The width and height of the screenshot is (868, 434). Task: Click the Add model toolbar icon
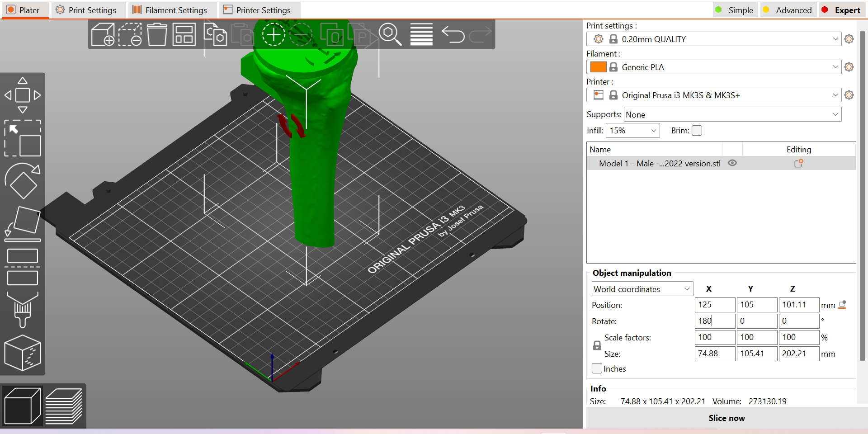tap(103, 34)
